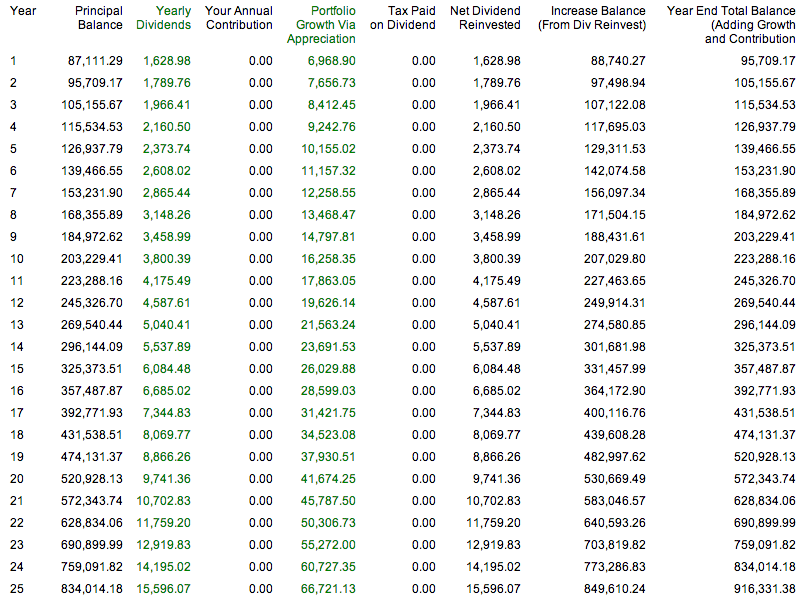Select portfolio growth value 37,930.51
801x599 pixels.
coord(328,456)
